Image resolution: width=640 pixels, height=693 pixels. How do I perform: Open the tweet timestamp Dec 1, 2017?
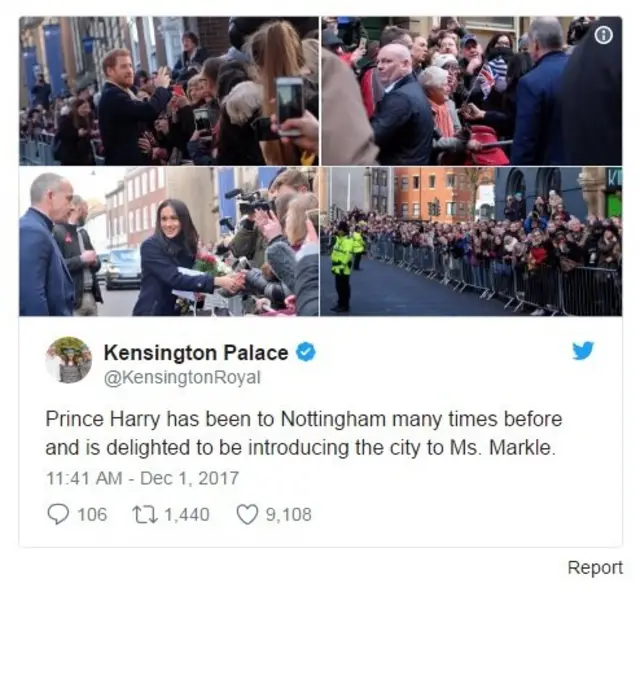coord(142,478)
